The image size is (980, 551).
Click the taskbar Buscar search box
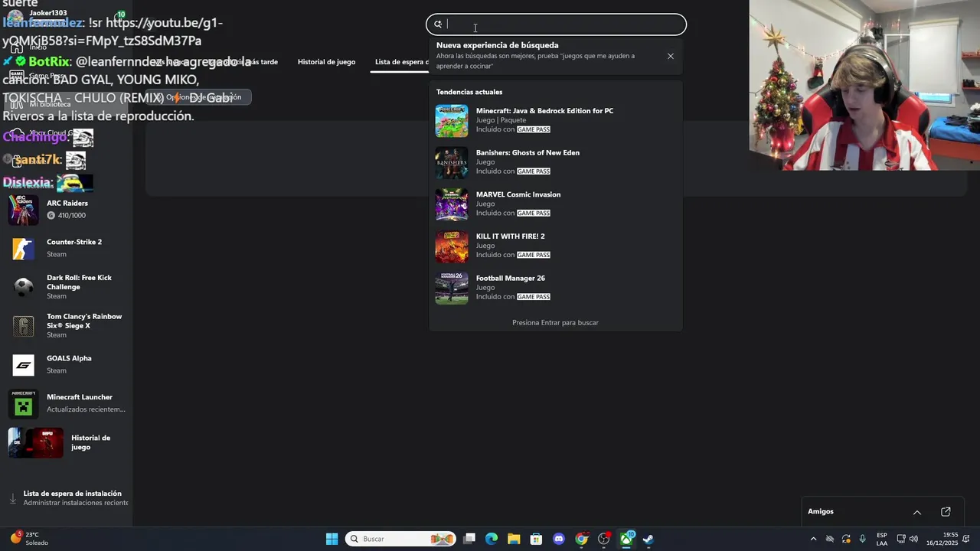pos(401,539)
